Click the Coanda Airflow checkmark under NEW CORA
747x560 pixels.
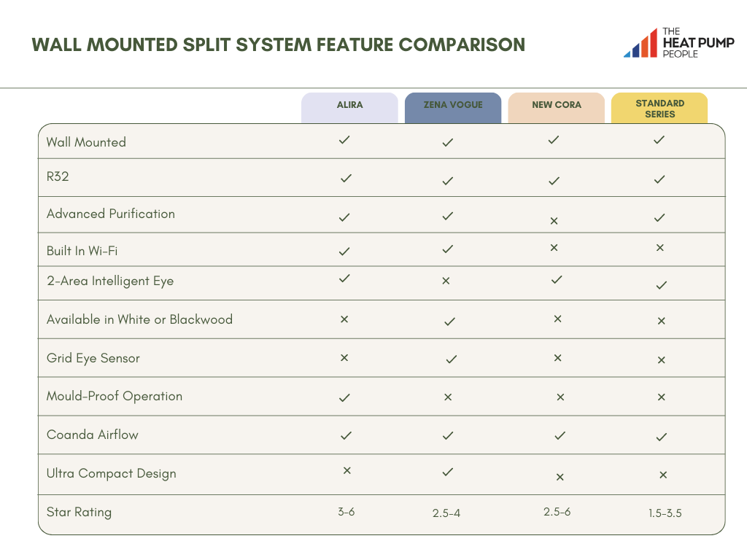(560, 435)
